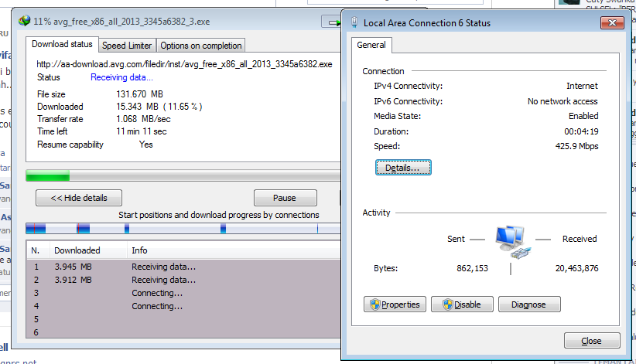This screenshot has height=364, width=636.
Task: Click the Downloaded column header
Action: coord(88,250)
